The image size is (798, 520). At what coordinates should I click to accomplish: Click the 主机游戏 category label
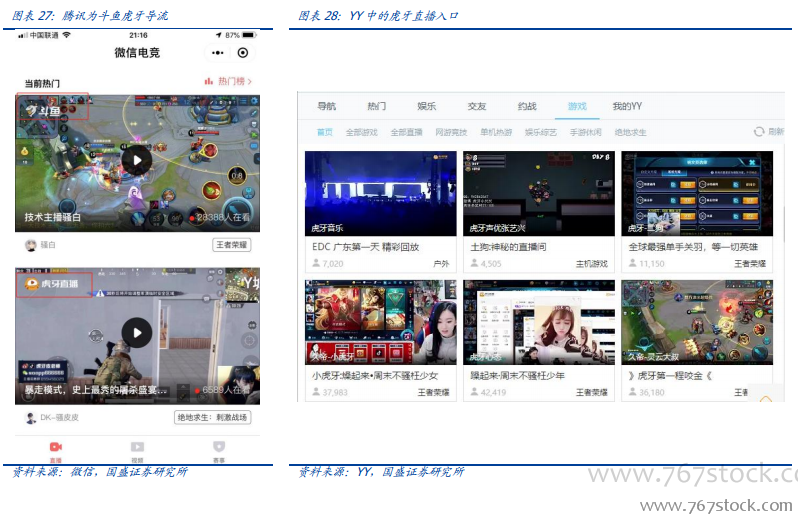pyautogui.click(x=592, y=264)
